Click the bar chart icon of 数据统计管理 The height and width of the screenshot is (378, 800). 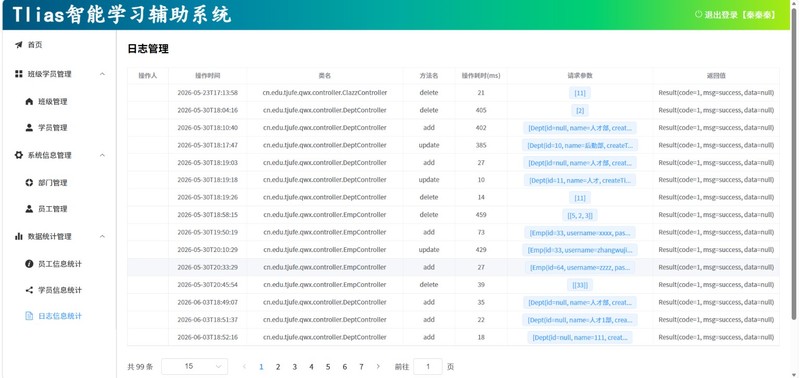(19, 236)
